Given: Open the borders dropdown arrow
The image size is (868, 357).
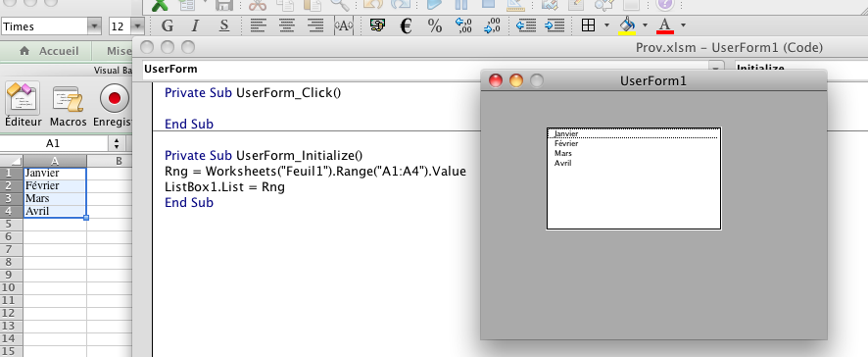Looking at the screenshot, I should click(606, 25).
